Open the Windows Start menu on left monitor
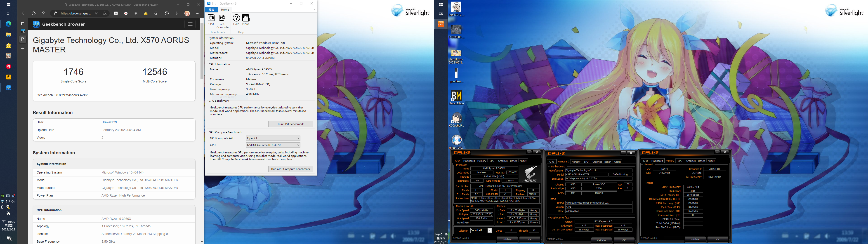This screenshot has height=244, width=868. point(9,5)
